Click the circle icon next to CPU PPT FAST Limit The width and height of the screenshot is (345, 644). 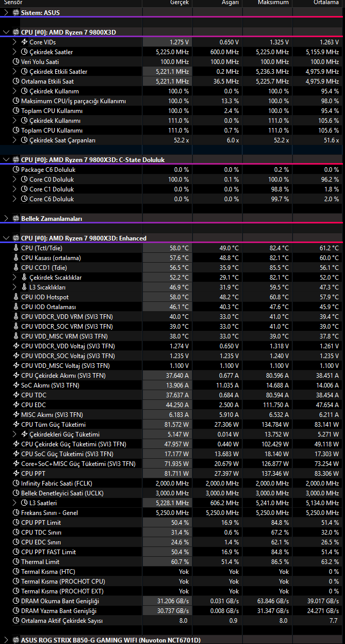(16, 552)
